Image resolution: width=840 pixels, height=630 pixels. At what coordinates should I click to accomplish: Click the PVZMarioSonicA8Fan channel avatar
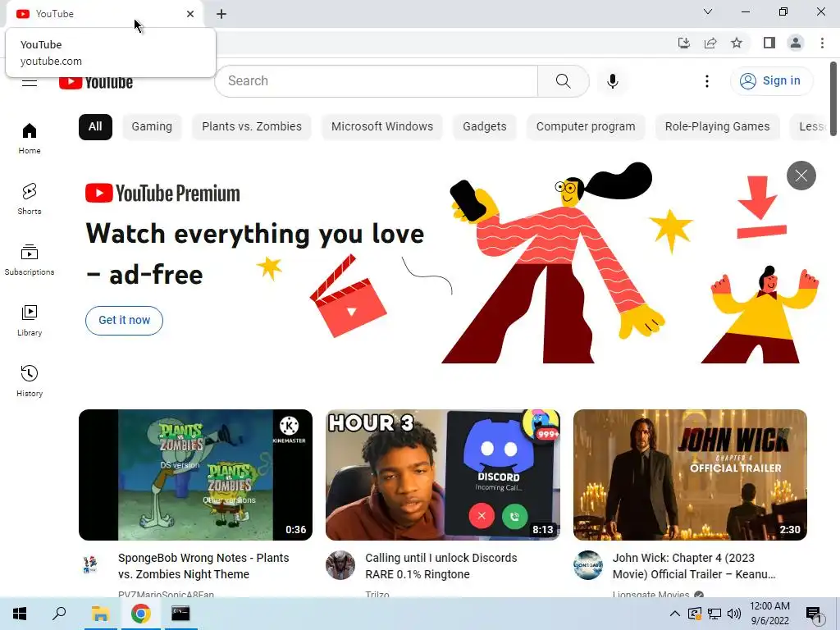(x=91, y=565)
